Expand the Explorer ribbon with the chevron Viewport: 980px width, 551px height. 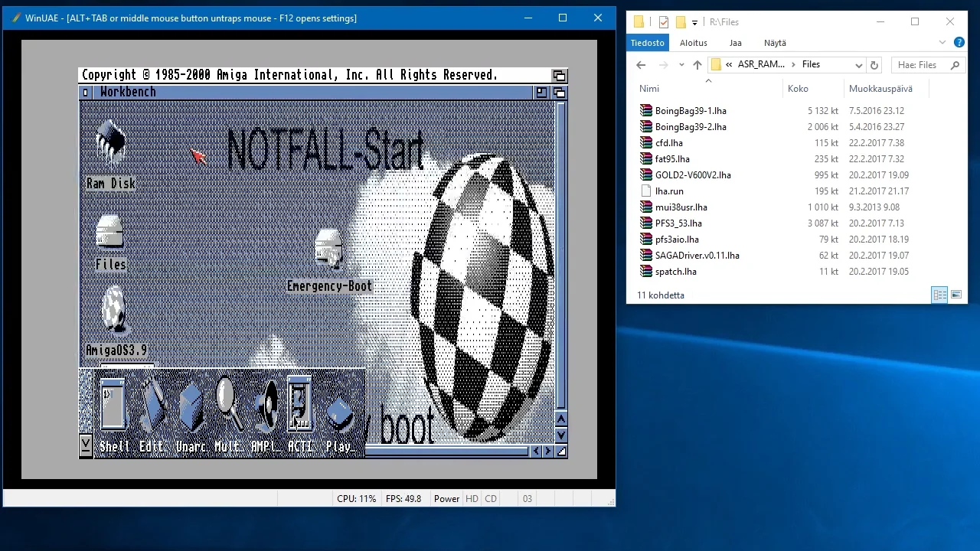[x=942, y=43]
